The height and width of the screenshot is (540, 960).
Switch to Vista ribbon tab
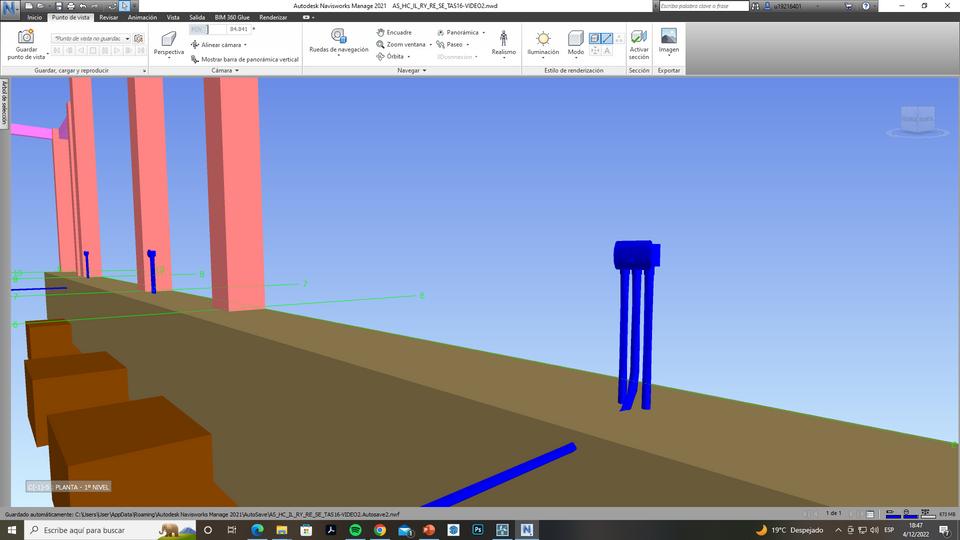(x=173, y=17)
